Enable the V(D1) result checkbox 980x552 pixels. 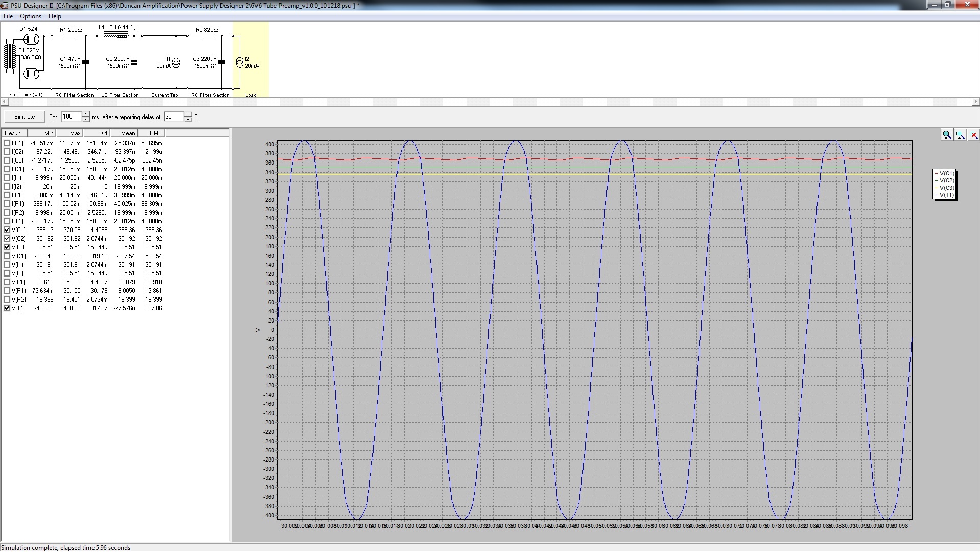click(x=7, y=256)
